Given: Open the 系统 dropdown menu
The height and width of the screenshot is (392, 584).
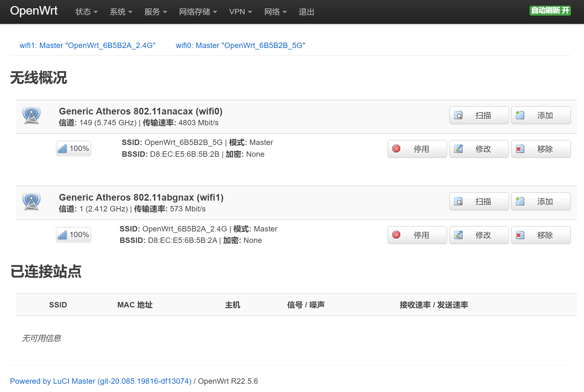Looking at the screenshot, I should (121, 12).
